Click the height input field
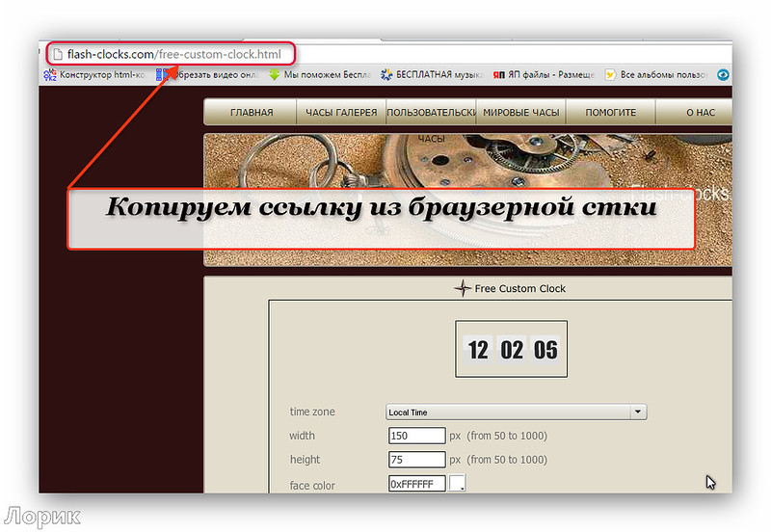 coord(416,460)
